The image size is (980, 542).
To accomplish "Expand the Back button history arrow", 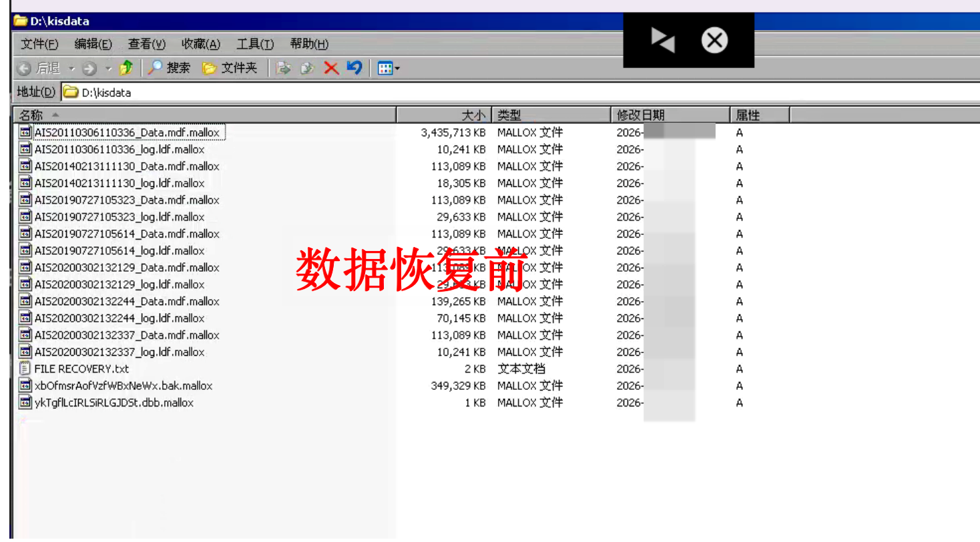I will tap(72, 69).
